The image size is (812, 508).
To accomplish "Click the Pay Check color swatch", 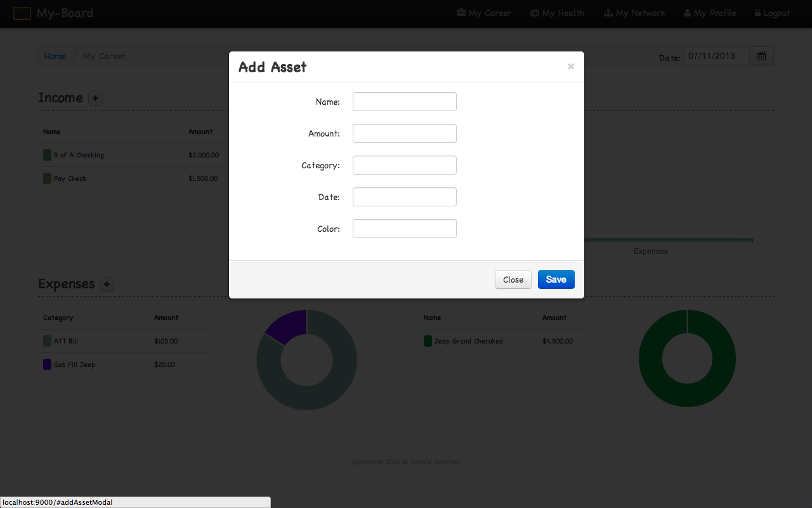I will (x=47, y=178).
